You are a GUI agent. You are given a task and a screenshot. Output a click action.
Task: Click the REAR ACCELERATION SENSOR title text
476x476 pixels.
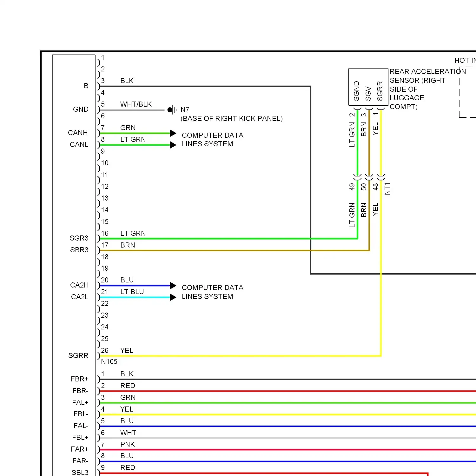pos(428,89)
